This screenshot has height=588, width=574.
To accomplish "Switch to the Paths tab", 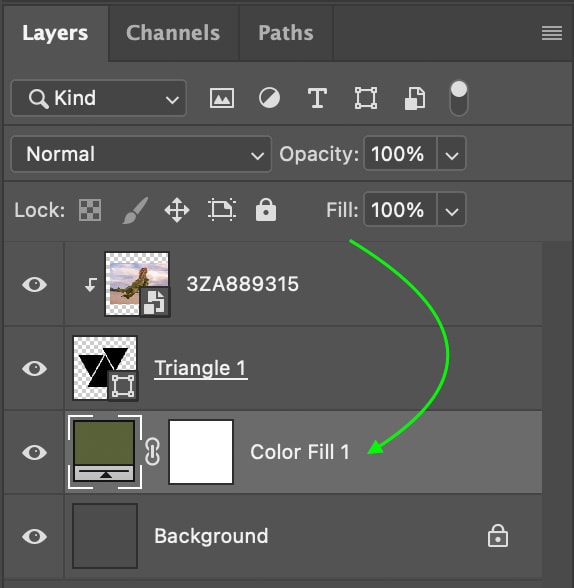I will 286,33.
